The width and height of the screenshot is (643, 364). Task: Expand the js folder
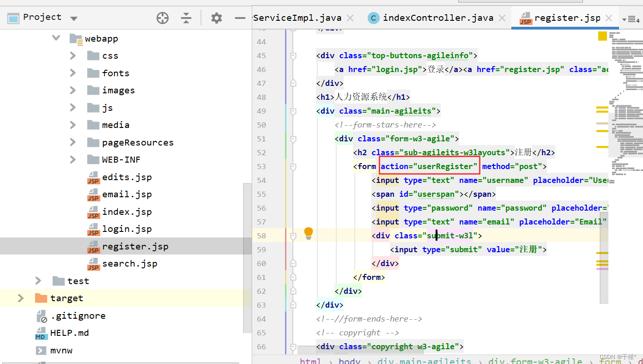click(73, 108)
